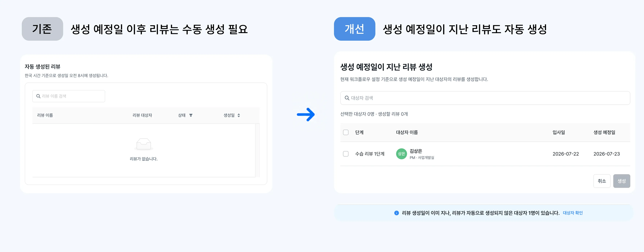Sort by 생성일 using the sort arrows
644x252 pixels.
coord(239,115)
